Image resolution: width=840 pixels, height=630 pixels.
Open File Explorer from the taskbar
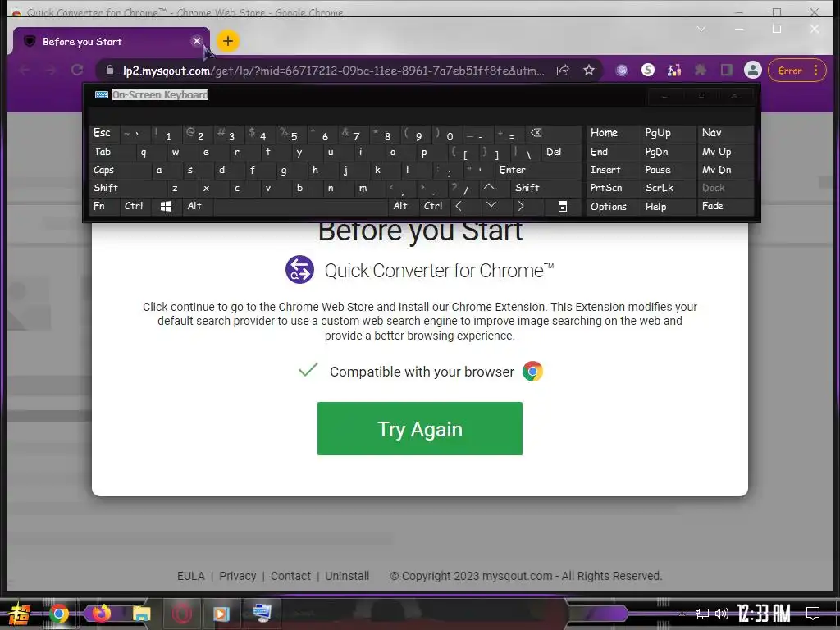(x=141, y=614)
